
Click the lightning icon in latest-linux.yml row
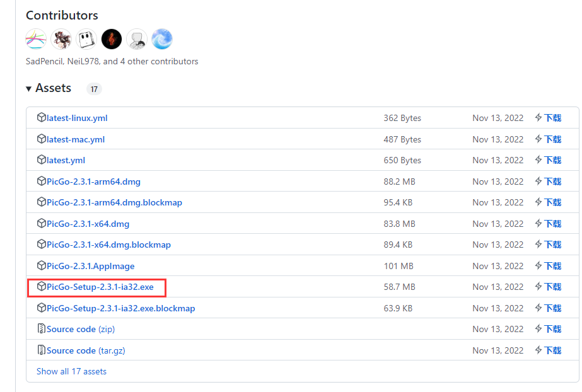point(538,118)
